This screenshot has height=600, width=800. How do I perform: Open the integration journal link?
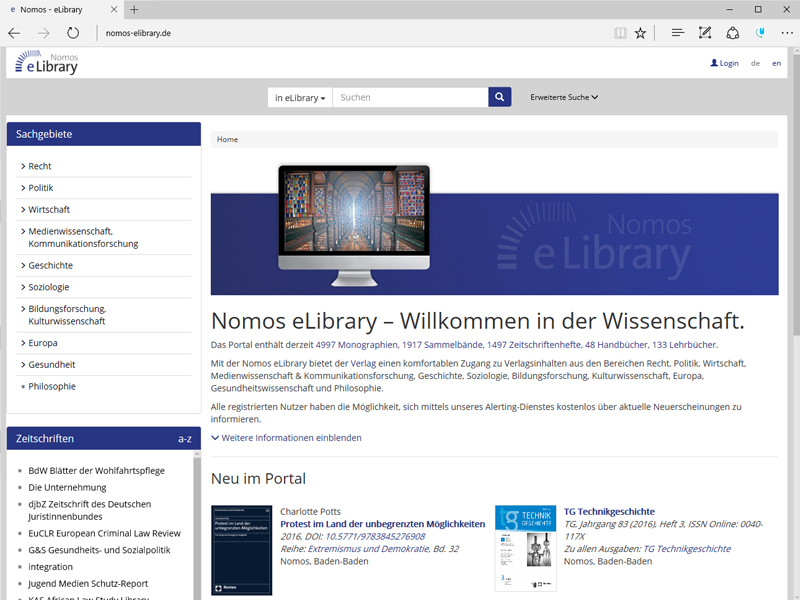(x=51, y=567)
